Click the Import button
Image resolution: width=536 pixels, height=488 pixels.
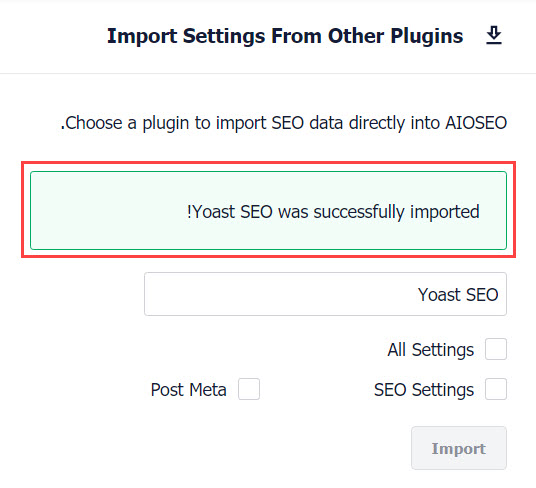pos(459,448)
